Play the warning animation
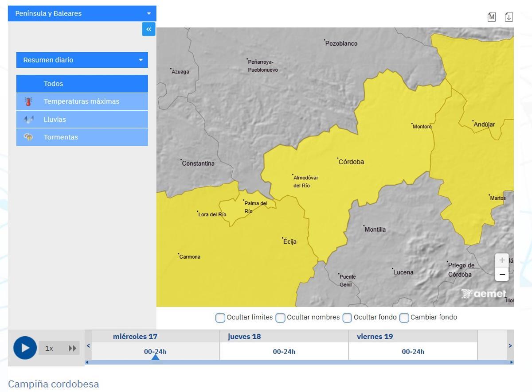 25,348
